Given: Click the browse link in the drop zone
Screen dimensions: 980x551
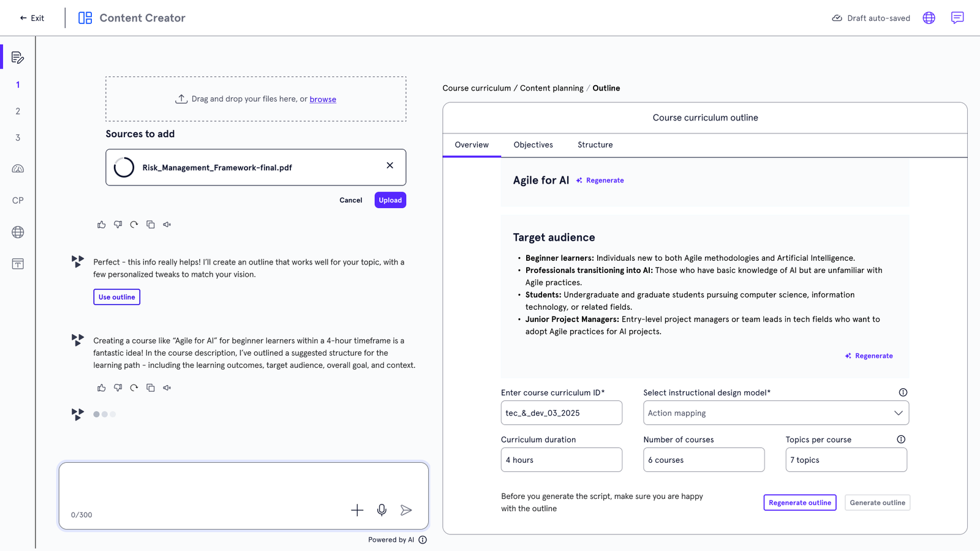Looking at the screenshot, I should coord(323,99).
